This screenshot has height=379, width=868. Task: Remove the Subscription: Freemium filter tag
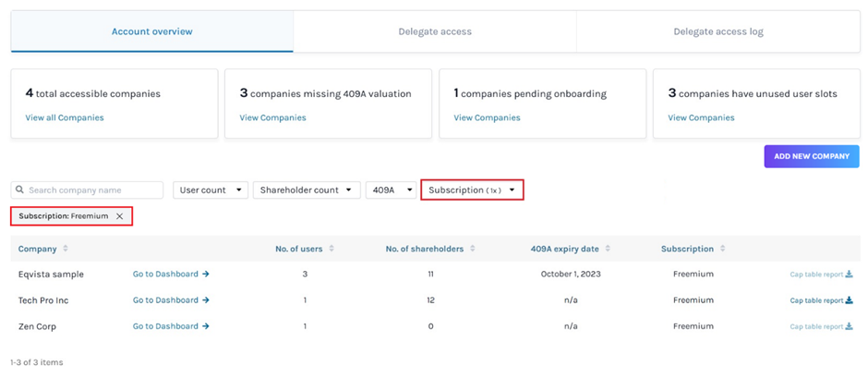119,216
